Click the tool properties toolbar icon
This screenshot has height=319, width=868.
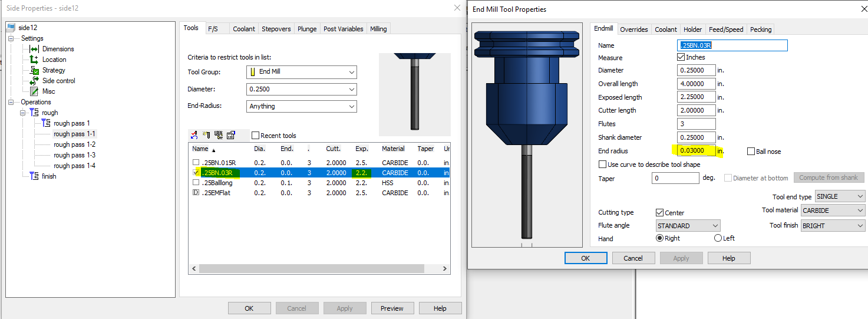click(x=230, y=135)
